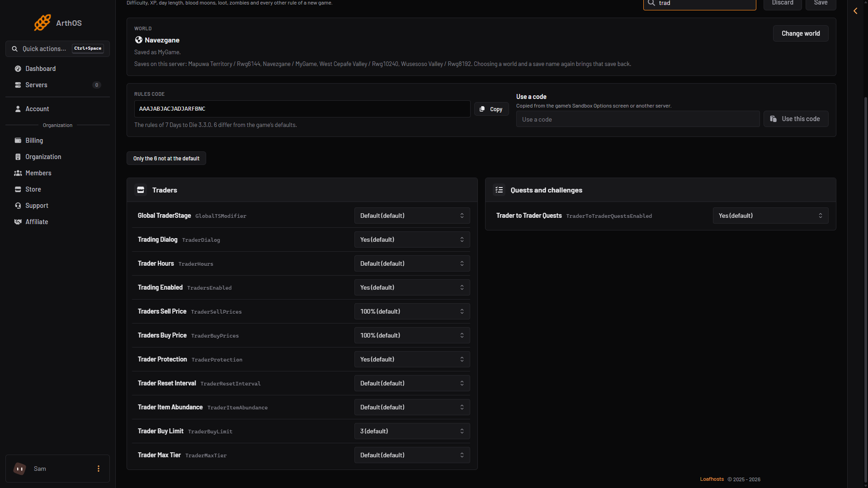
Task: Click Sam's avatar icon
Action: point(19,469)
